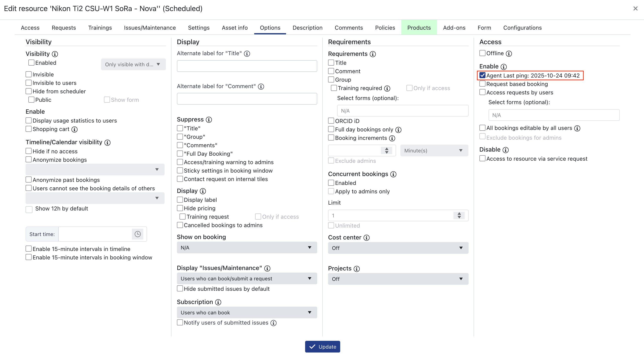Click info icon next to Offline checkbox

[509, 53]
